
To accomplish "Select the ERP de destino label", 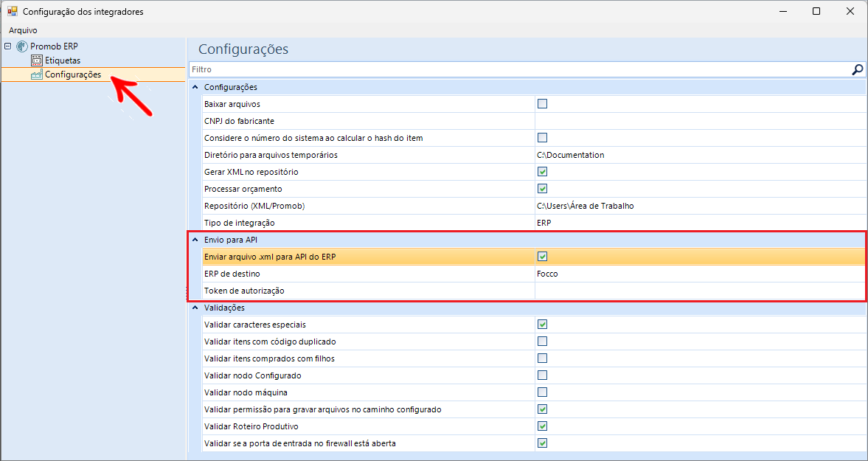I will [x=232, y=274].
